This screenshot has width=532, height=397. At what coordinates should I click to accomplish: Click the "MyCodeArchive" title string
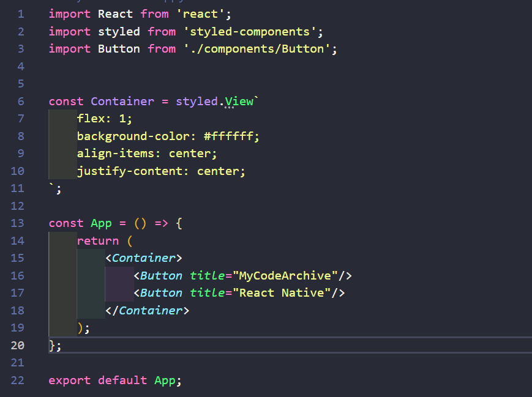(x=285, y=276)
